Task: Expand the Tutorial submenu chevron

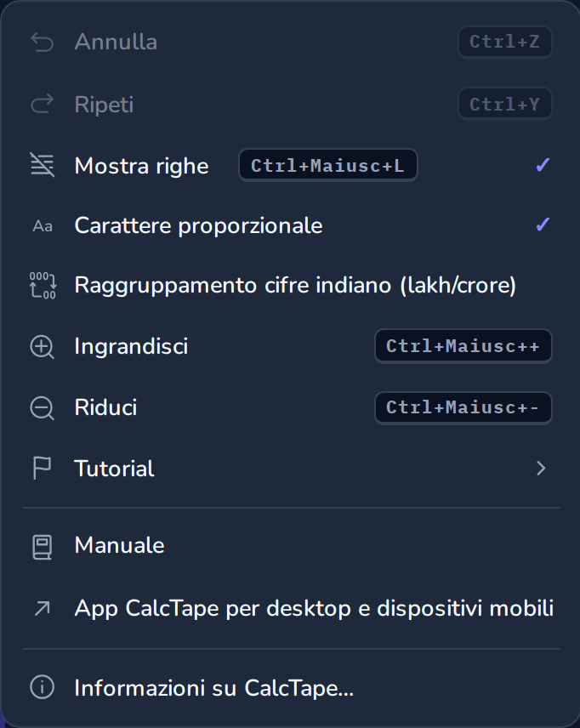Action: [x=541, y=468]
